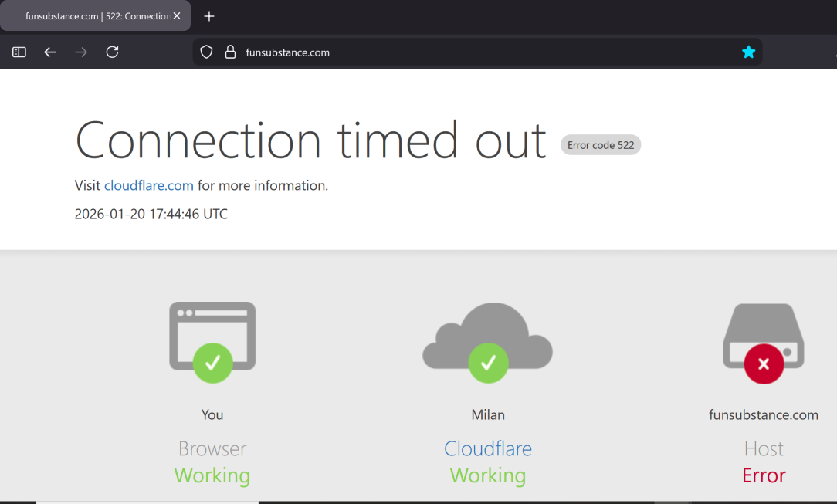Viewport: 837px width, 504px height.
Task: Click the funsubstance.com host label
Action: point(764,415)
